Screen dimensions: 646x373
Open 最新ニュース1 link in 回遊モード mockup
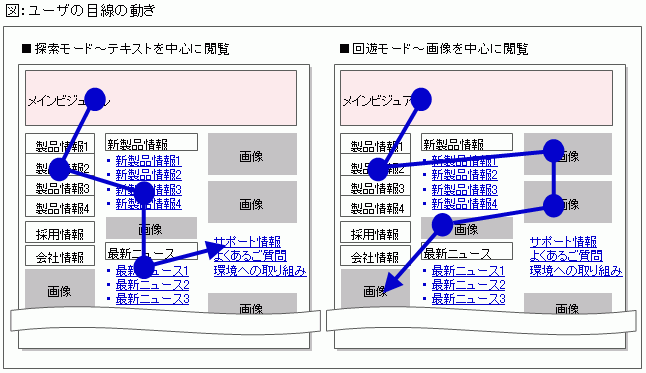click(x=468, y=271)
